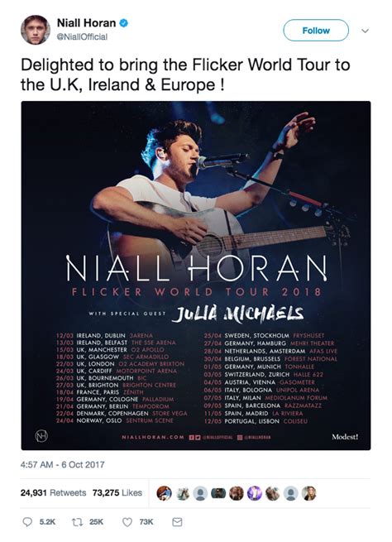Click the reply speech bubble icon
The width and height of the screenshot is (392, 542).
click(x=27, y=521)
